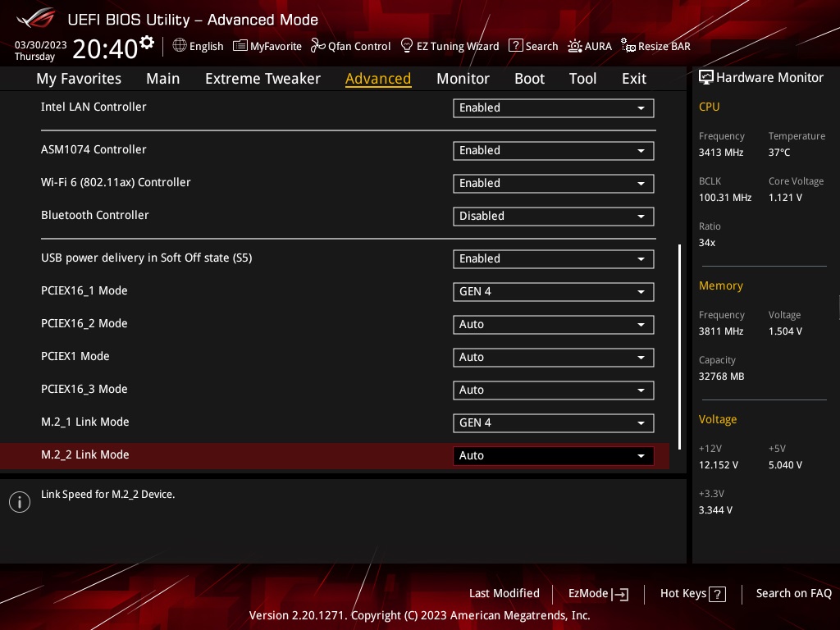Open Wi-Fi 6 Controller dropdown
Image resolution: width=840 pixels, height=630 pixels.
554,183
